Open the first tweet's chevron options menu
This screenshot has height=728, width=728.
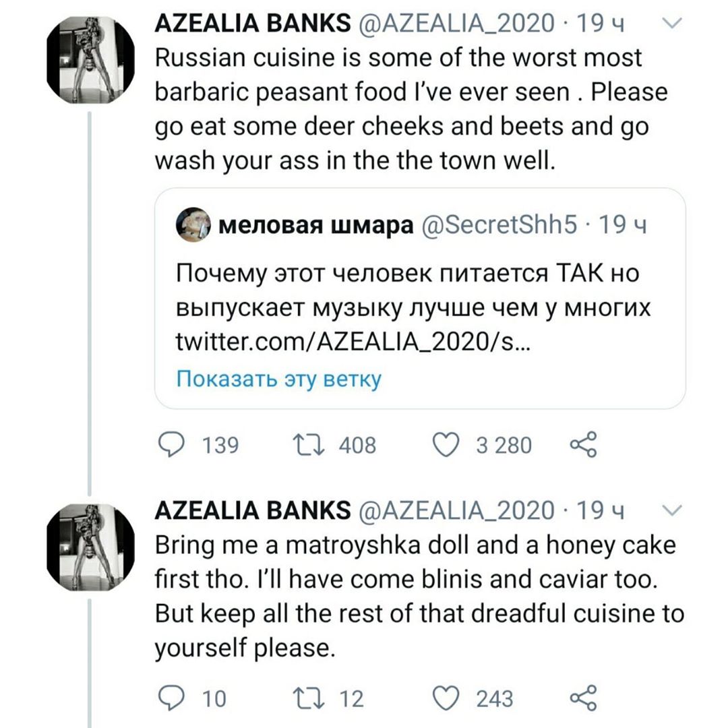click(x=671, y=24)
